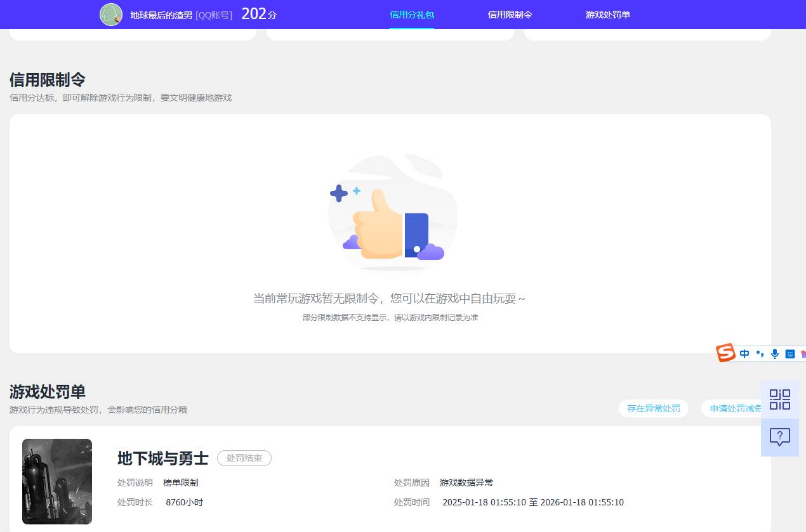Click the 申请处罚减免 button

tap(735, 408)
